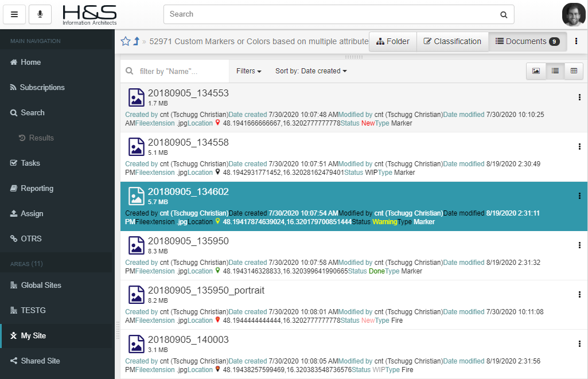This screenshot has height=379, width=588.
Task: Switch to thumbnail gallery view
Action: 536,71
